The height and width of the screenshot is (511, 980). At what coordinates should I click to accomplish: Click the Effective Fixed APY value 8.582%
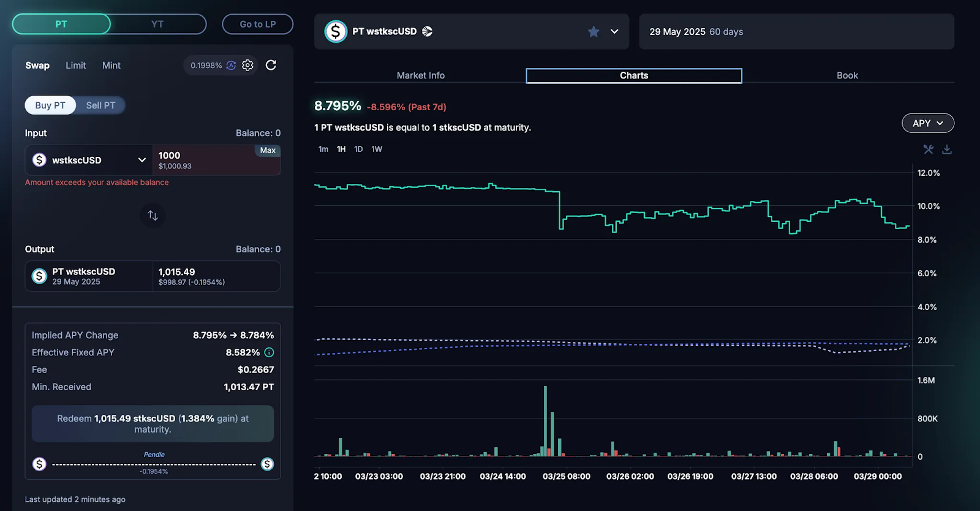[x=243, y=352]
